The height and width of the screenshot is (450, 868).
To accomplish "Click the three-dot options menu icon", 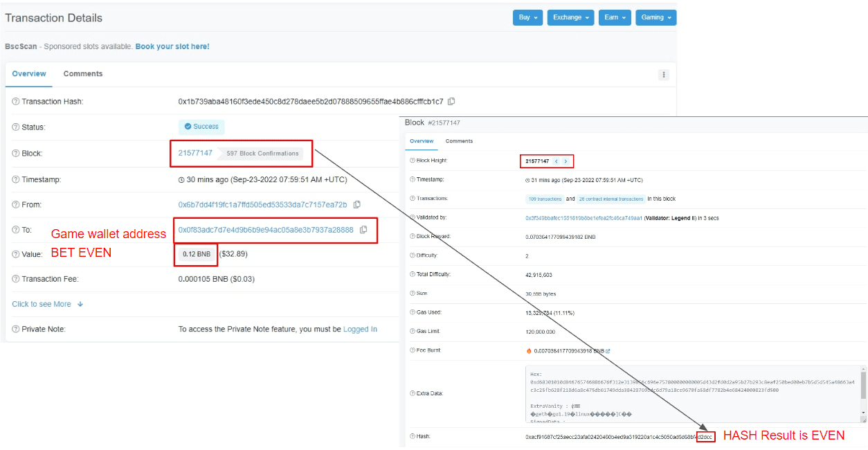I will tap(664, 75).
